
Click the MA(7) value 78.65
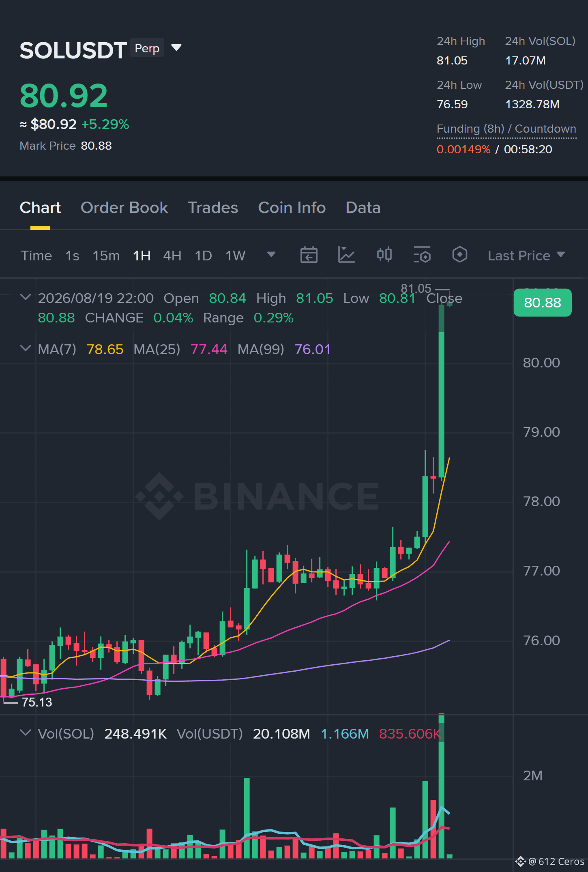coord(105,349)
